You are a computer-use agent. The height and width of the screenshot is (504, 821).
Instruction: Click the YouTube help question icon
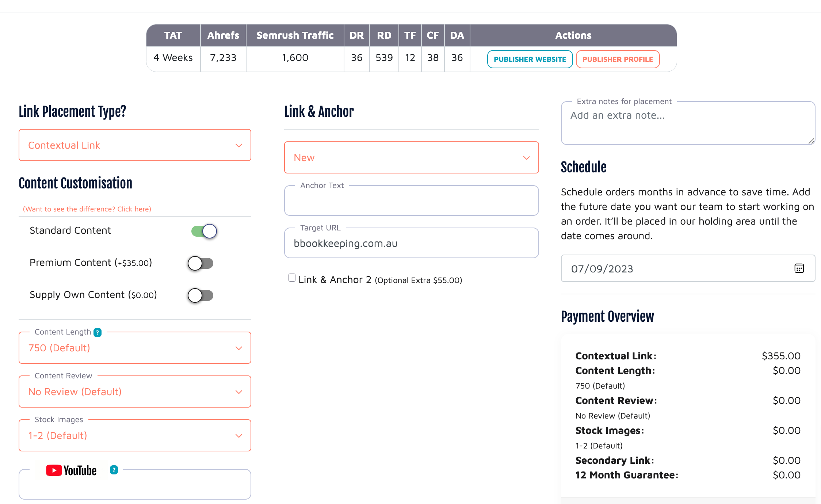pos(114,470)
